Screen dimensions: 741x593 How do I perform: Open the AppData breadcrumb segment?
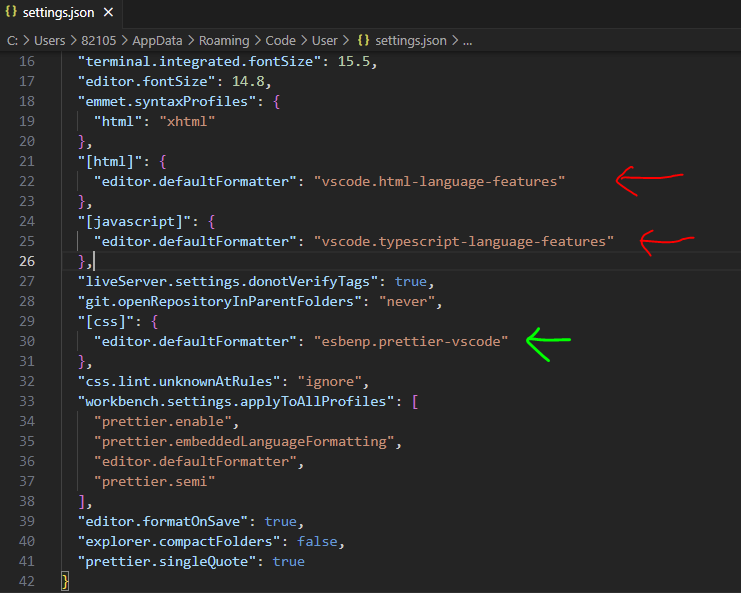pyautogui.click(x=157, y=41)
